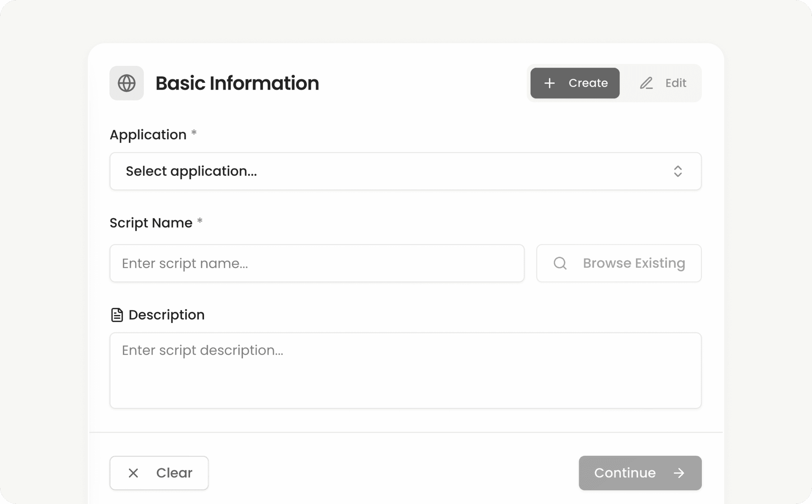Click the script name input field
Image resolution: width=812 pixels, height=504 pixels.
pos(317,263)
